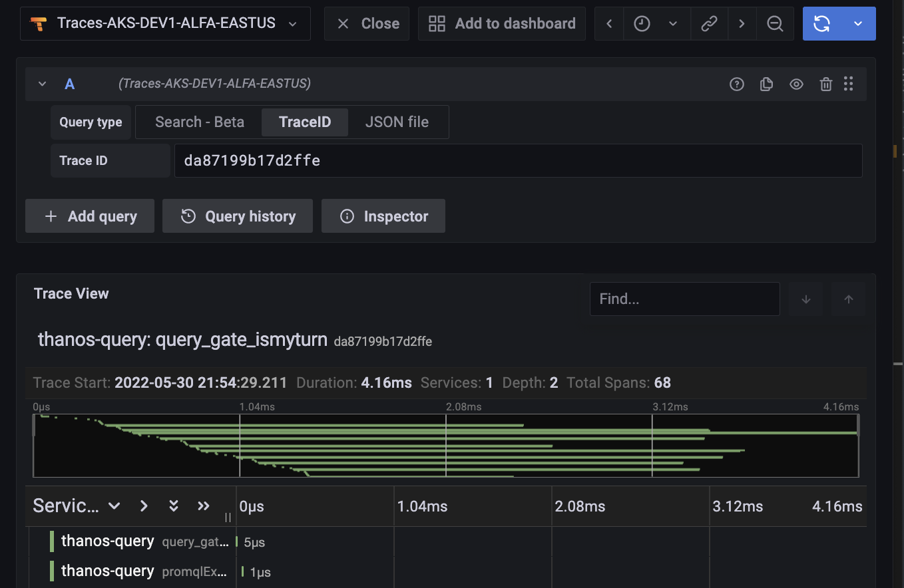The image size is (904, 588).
Task: Click Add to dashboard
Action: [x=502, y=23]
